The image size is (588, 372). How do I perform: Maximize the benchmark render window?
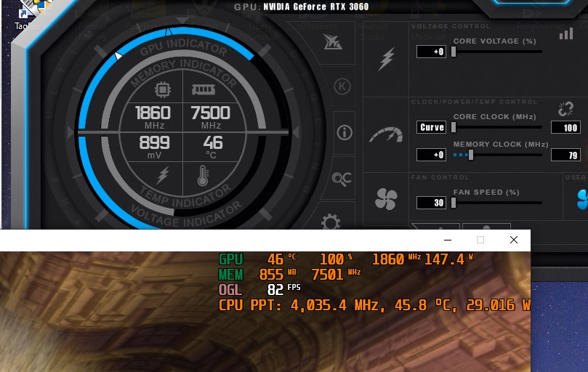pos(480,240)
